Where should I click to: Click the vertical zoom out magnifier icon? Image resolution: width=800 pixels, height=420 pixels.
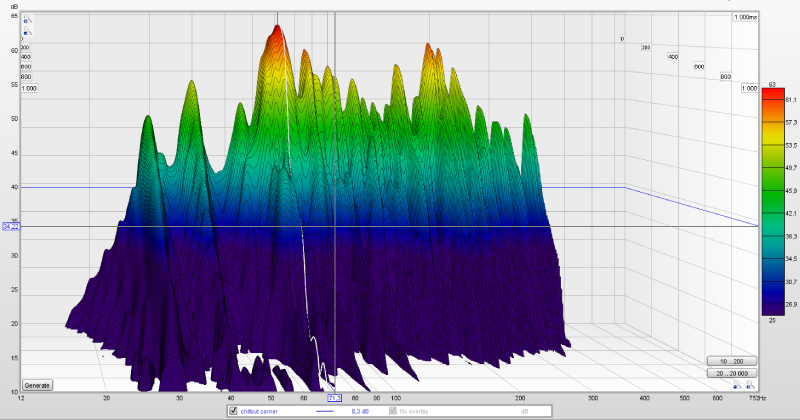pyautogui.click(x=26, y=30)
